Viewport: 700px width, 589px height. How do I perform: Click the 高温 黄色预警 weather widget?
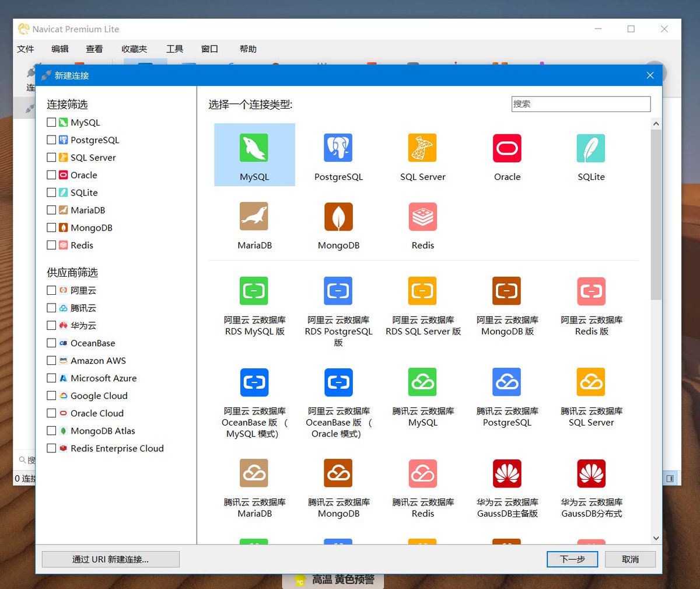pos(333,580)
